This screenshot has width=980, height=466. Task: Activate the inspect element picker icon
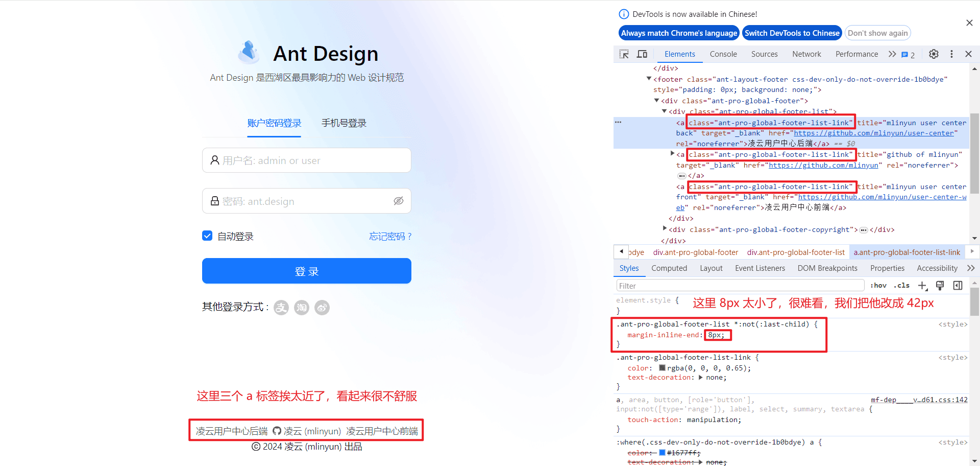pyautogui.click(x=624, y=54)
